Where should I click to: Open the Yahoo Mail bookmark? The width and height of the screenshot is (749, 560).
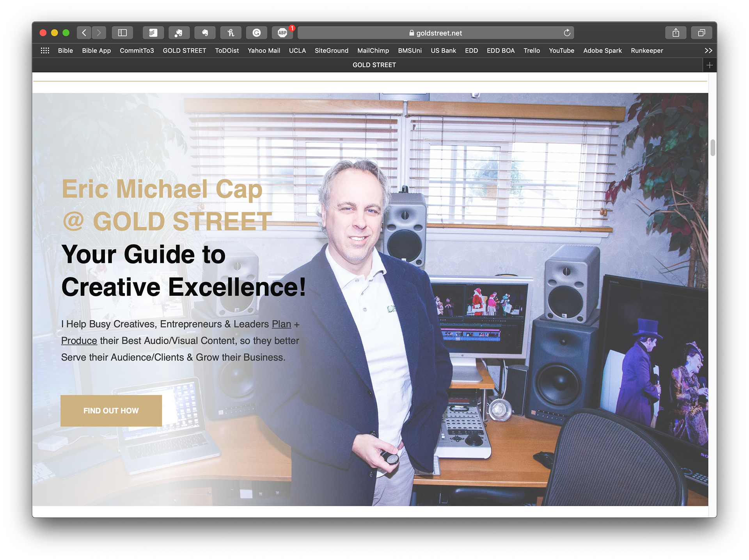[x=264, y=50]
